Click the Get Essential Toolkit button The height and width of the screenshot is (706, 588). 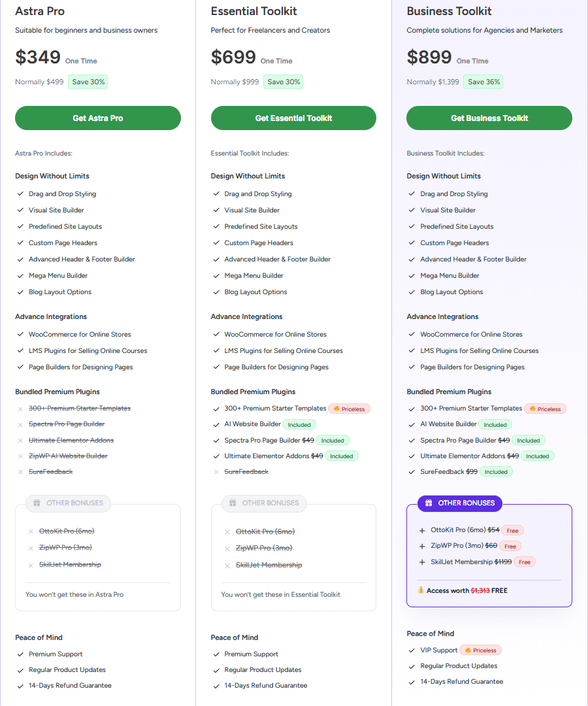coord(293,118)
